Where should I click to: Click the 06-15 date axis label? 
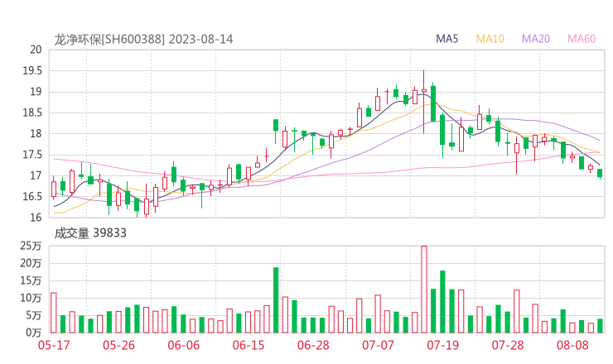(249, 345)
